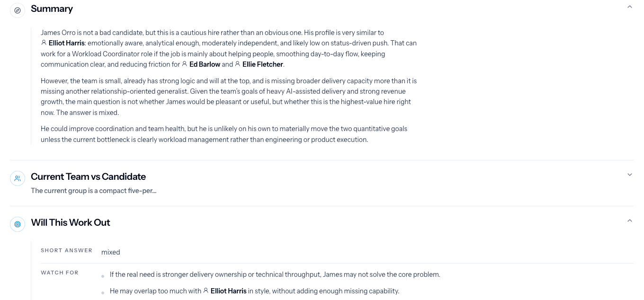This screenshot has height=300, width=644.
Task: Collapse the Will This Work Out section
Action: pyautogui.click(x=630, y=221)
